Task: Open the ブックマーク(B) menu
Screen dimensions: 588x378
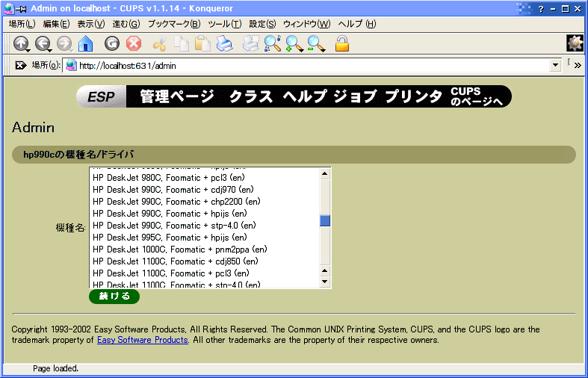Action: coord(173,24)
